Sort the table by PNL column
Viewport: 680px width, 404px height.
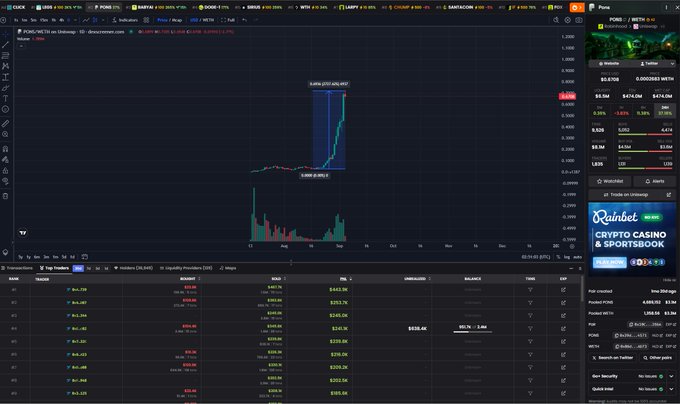click(x=345, y=279)
